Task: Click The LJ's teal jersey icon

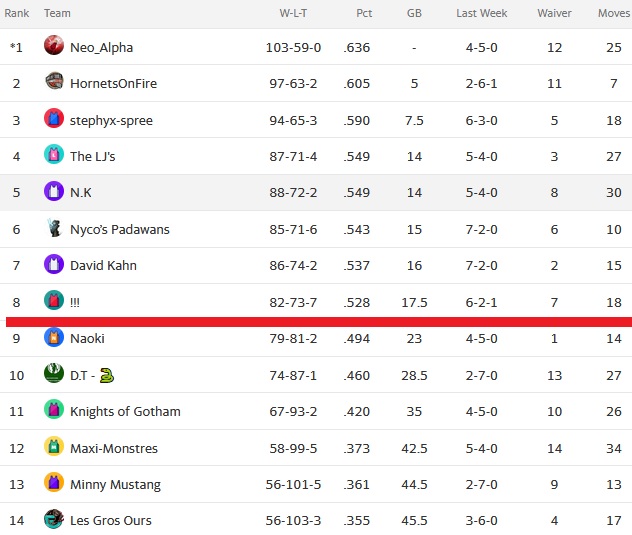Action: 54,154
